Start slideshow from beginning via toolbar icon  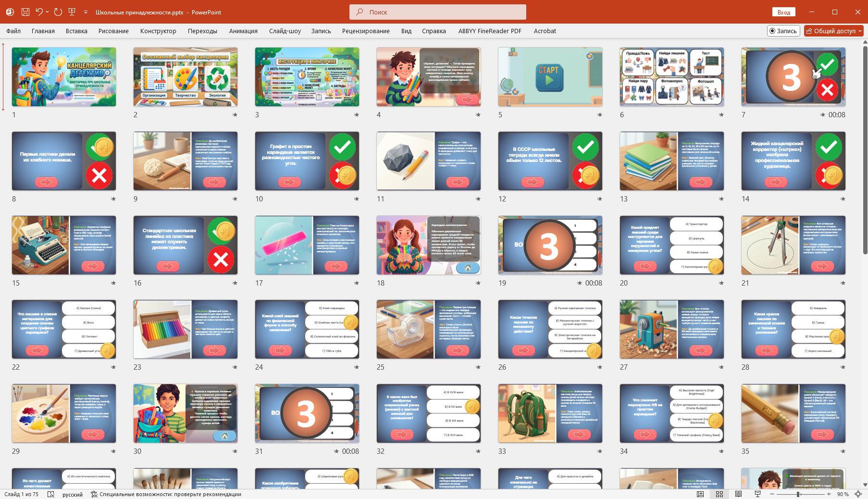coord(72,12)
